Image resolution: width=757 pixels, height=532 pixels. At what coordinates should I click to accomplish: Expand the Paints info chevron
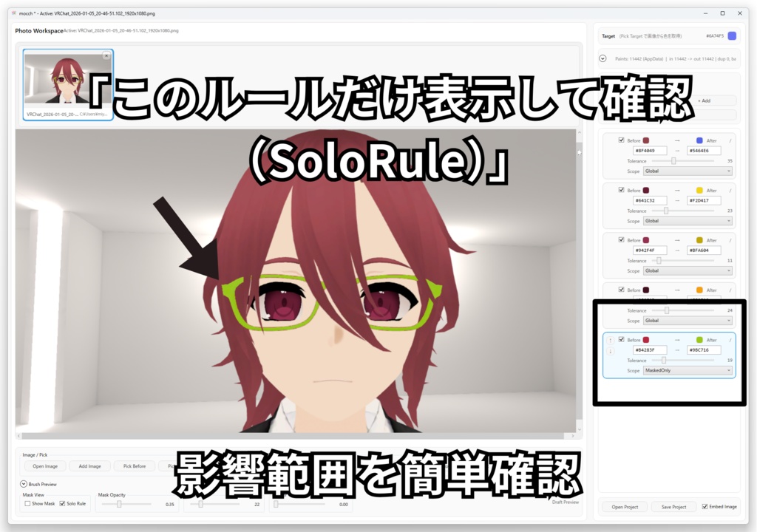(x=602, y=58)
